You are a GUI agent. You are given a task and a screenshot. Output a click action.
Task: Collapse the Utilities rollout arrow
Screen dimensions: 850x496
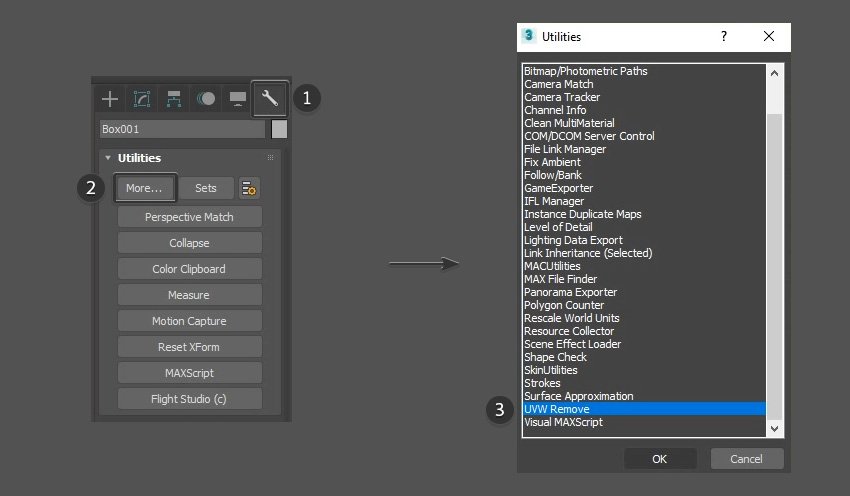point(107,158)
